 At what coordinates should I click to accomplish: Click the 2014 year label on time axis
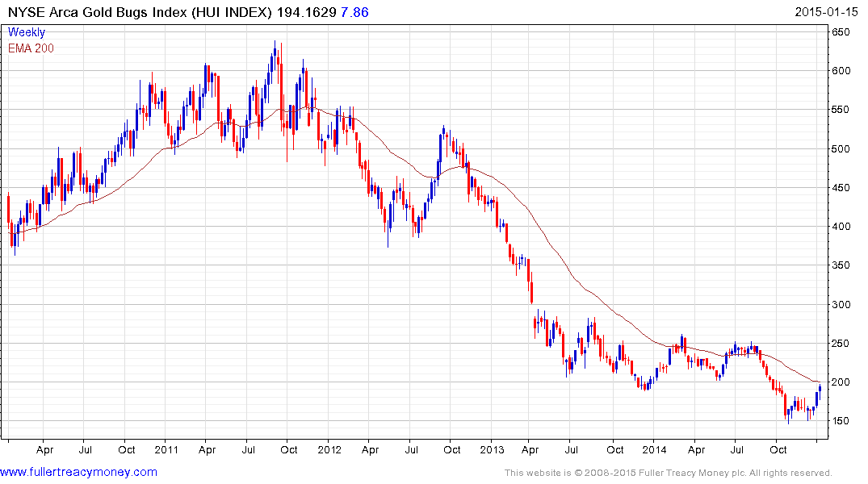coord(654,449)
